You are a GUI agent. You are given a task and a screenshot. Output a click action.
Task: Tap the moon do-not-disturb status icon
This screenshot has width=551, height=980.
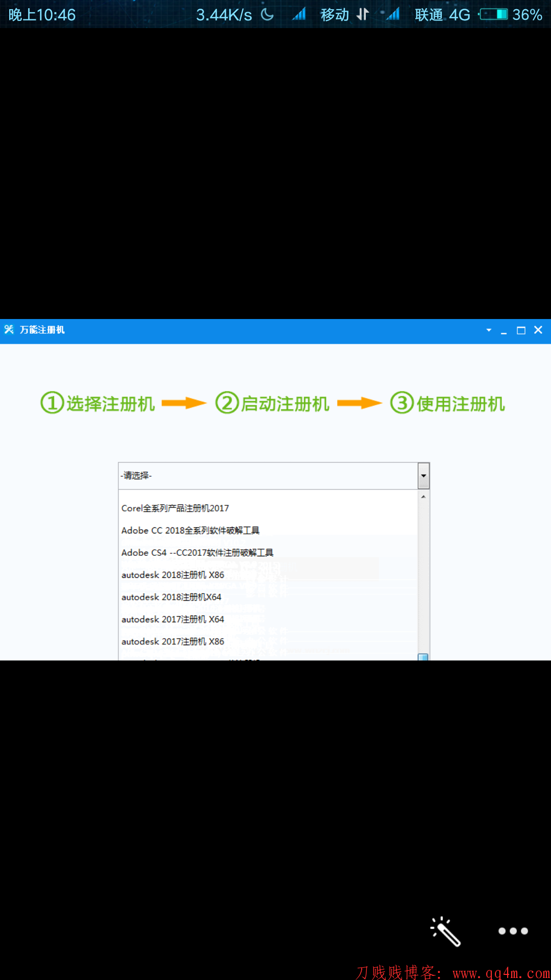coord(267,14)
